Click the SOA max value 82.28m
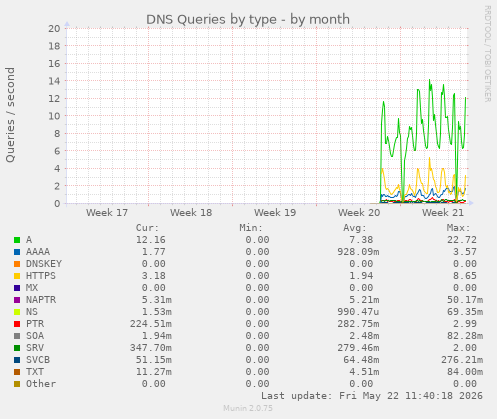 click(x=465, y=336)
